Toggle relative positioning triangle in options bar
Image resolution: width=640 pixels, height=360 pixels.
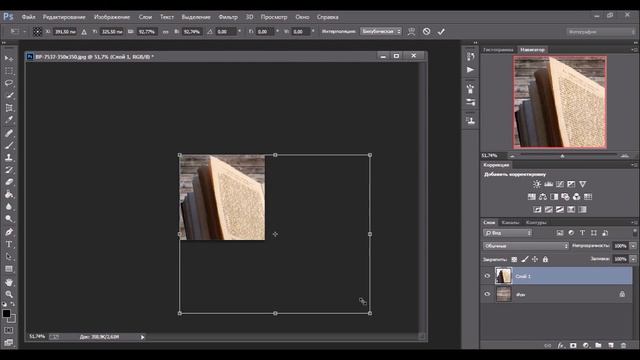84,31
